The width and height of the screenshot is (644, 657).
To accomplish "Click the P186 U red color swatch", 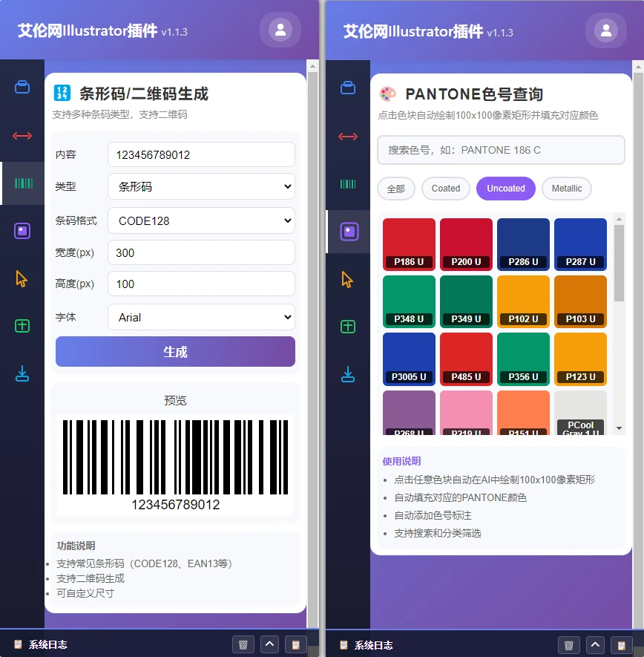I will (409, 243).
